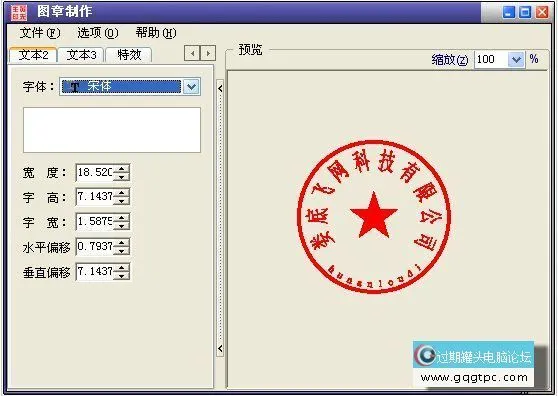This screenshot has height=396, width=558.
Task: Switch to the 特效 tab
Action: (x=129, y=55)
